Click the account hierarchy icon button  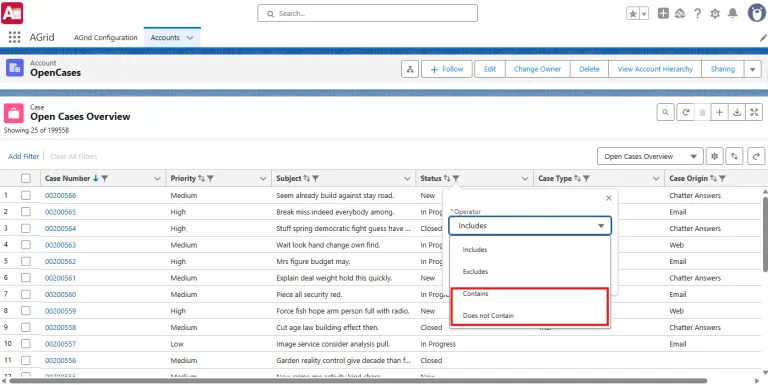click(x=409, y=70)
